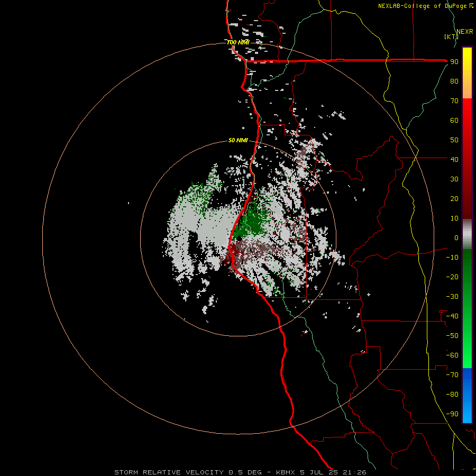Click the 90 value on the velocity scale
Image resolution: width=476 pixels, height=476 pixels.
(454, 62)
